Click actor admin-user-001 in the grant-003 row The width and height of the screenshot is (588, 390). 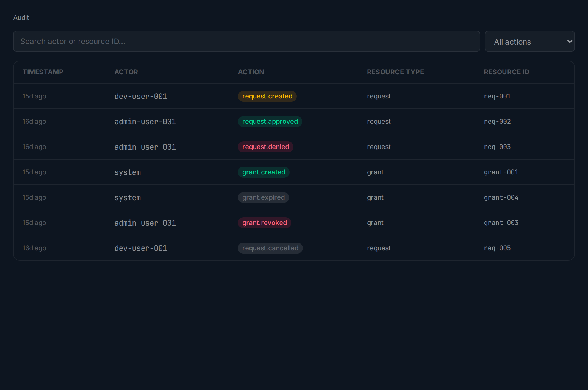click(x=145, y=223)
